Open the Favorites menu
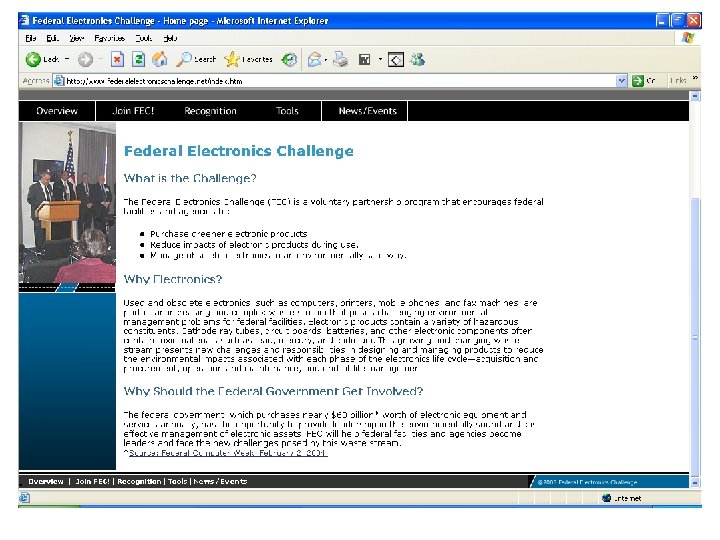 (x=109, y=38)
